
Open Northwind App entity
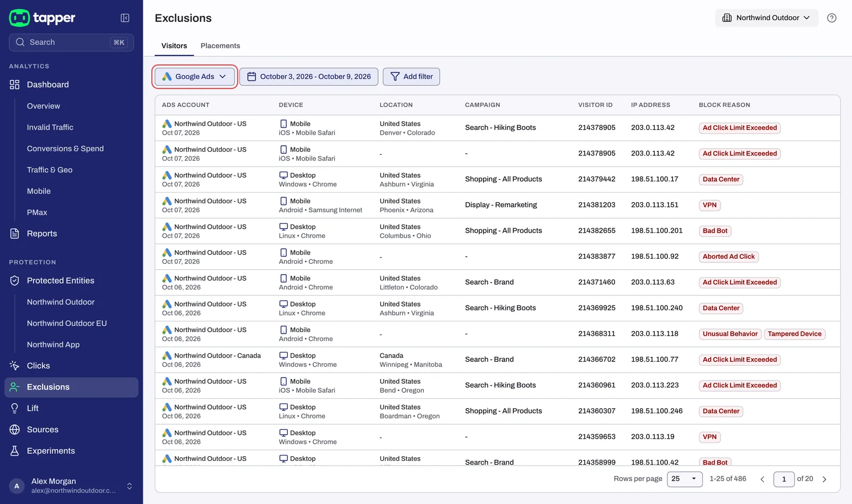(53, 344)
